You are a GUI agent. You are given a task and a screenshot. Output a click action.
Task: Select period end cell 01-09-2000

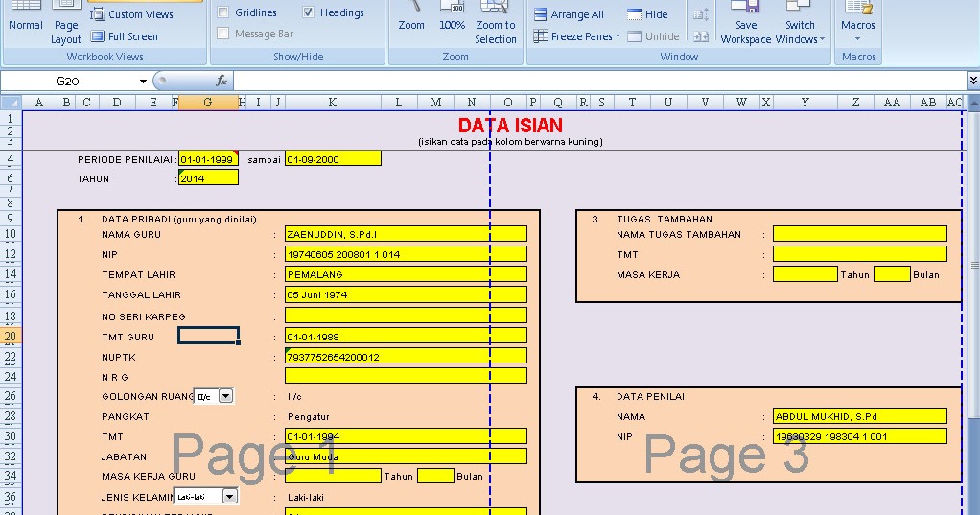pyautogui.click(x=333, y=159)
